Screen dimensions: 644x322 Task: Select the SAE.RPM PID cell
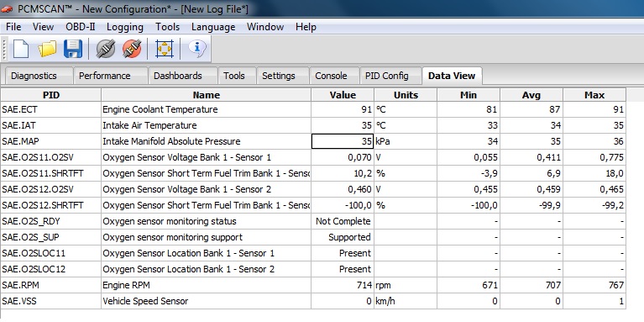(x=51, y=285)
